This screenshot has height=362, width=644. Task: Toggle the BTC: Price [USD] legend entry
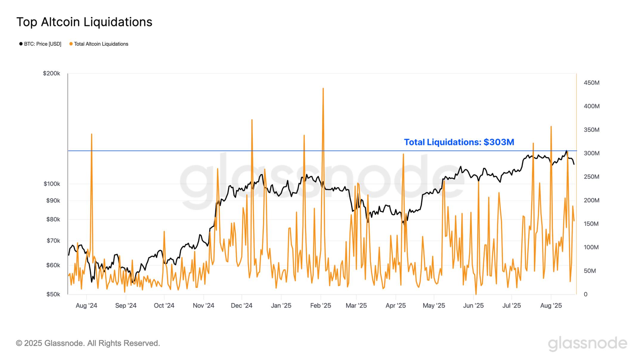pos(42,44)
